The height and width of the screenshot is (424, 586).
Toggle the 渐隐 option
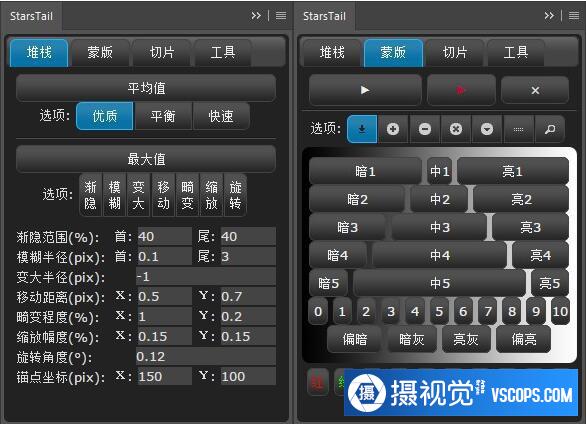click(x=90, y=195)
